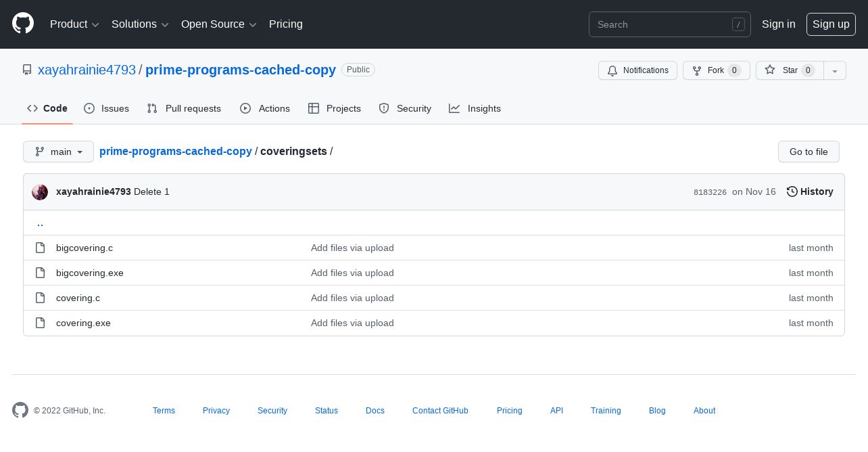Viewport: 868px width, 452px height.
Task: Open the Status footer link
Action: pos(327,411)
